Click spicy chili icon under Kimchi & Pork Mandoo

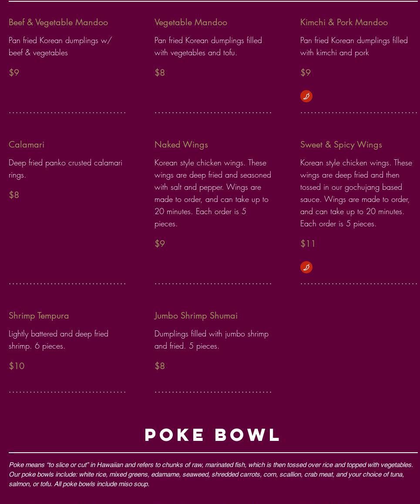[x=306, y=96]
